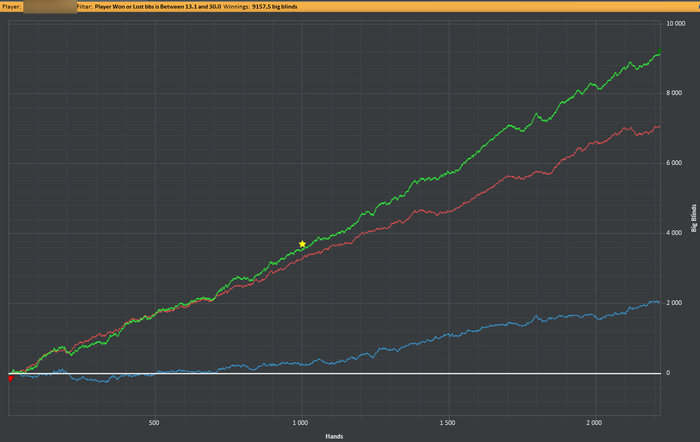Click the '1 000' x-axis label

pos(300,423)
